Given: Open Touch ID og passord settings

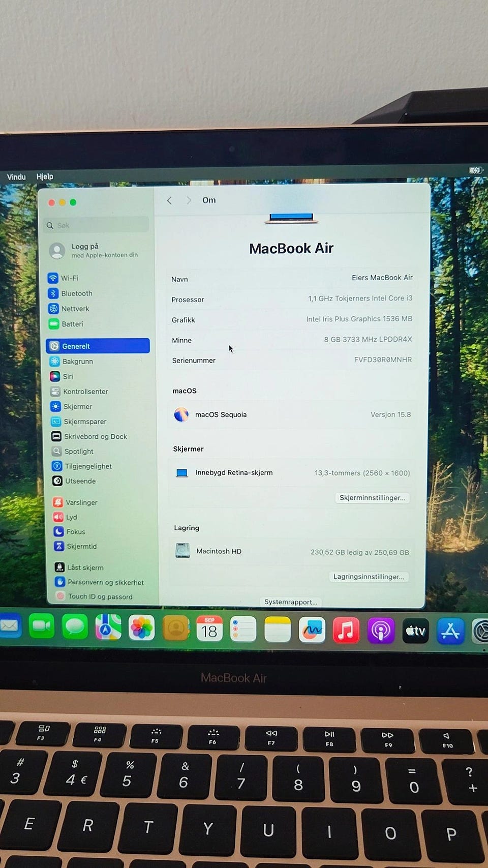Looking at the screenshot, I should click(95, 596).
